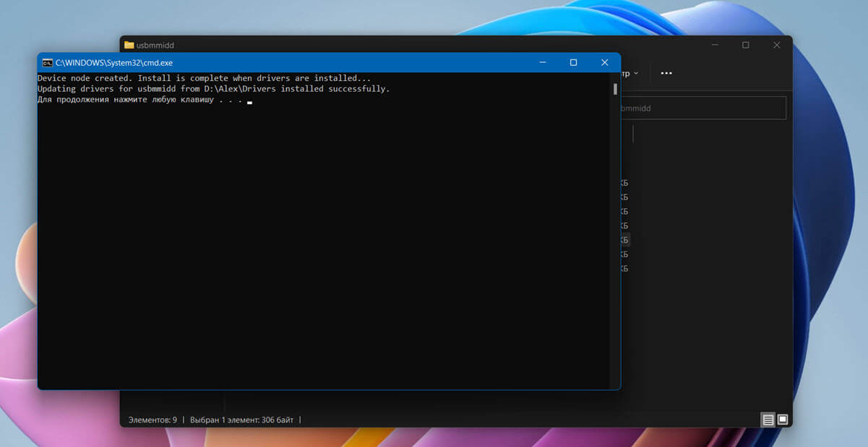The width and height of the screenshot is (868, 447).
Task: Minimize the usbmmidd Explorer window
Action: point(714,45)
